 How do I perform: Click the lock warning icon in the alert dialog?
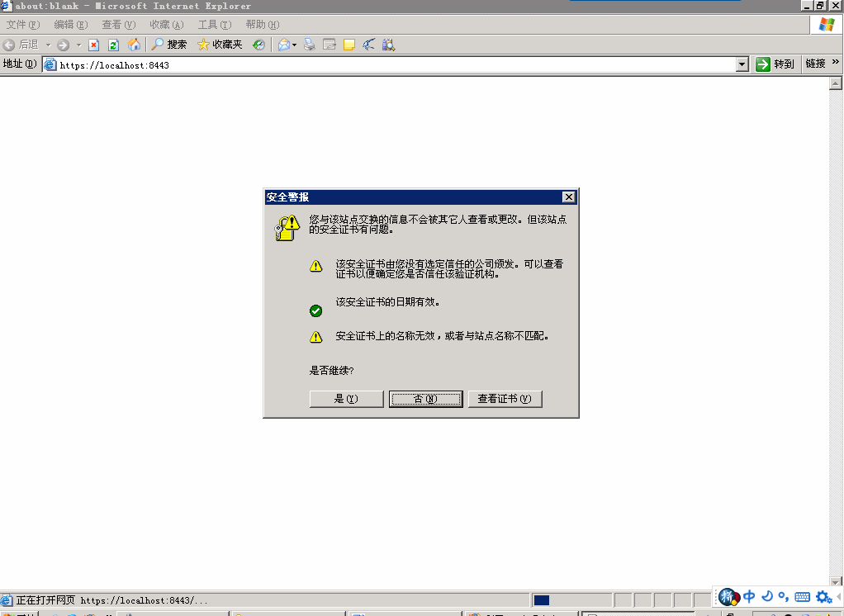287,228
